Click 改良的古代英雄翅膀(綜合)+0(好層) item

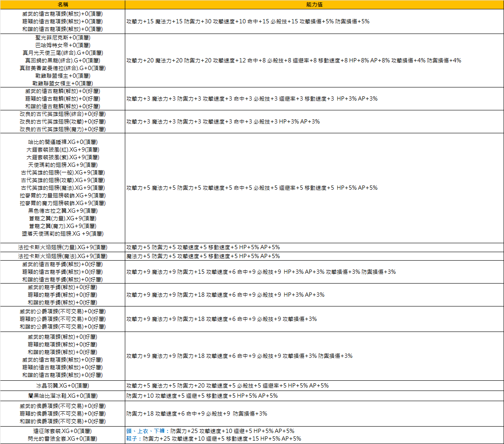point(62,114)
